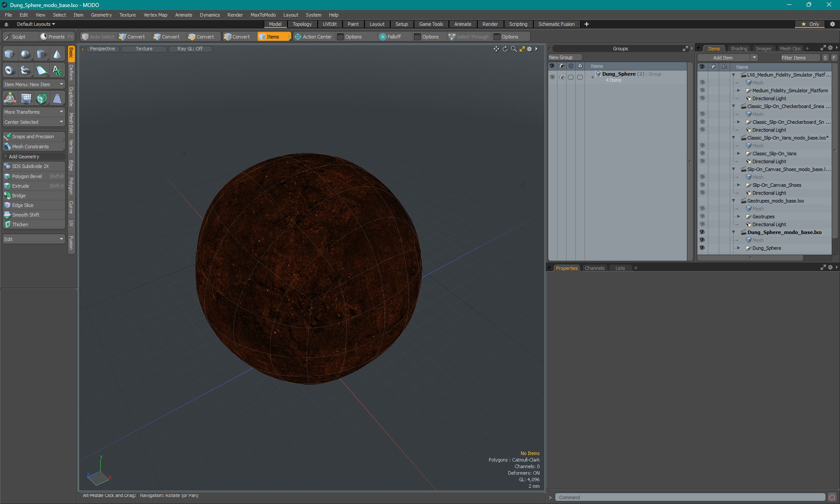The image size is (840, 504).
Task: Open Sculpt tools
Action: coord(19,37)
